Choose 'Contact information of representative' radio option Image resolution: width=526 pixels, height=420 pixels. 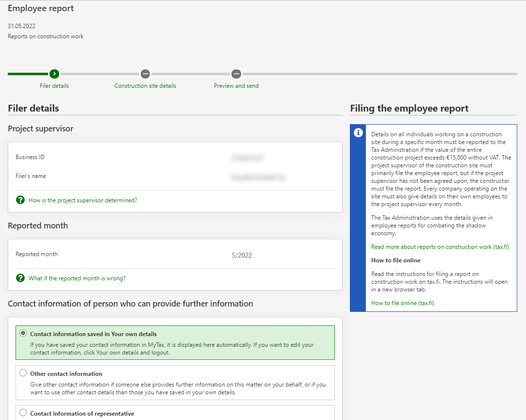point(23,413)
